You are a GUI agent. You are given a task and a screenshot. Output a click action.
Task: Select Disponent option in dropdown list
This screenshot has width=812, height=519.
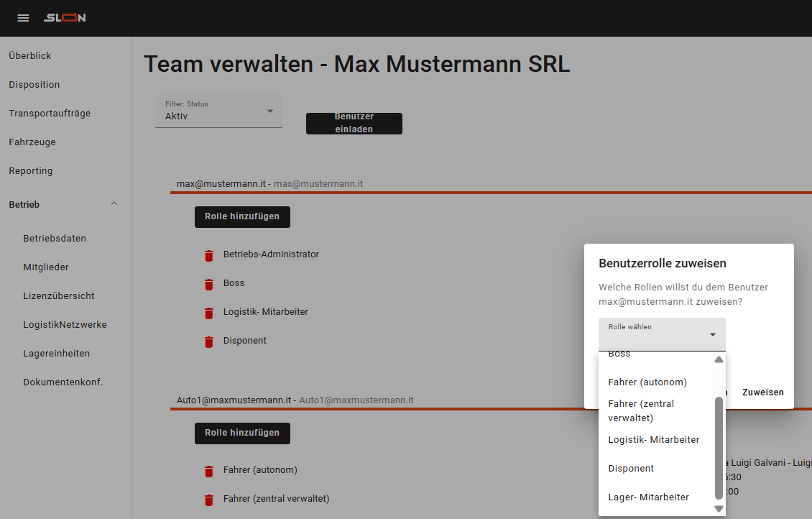(x=631, y=468)
